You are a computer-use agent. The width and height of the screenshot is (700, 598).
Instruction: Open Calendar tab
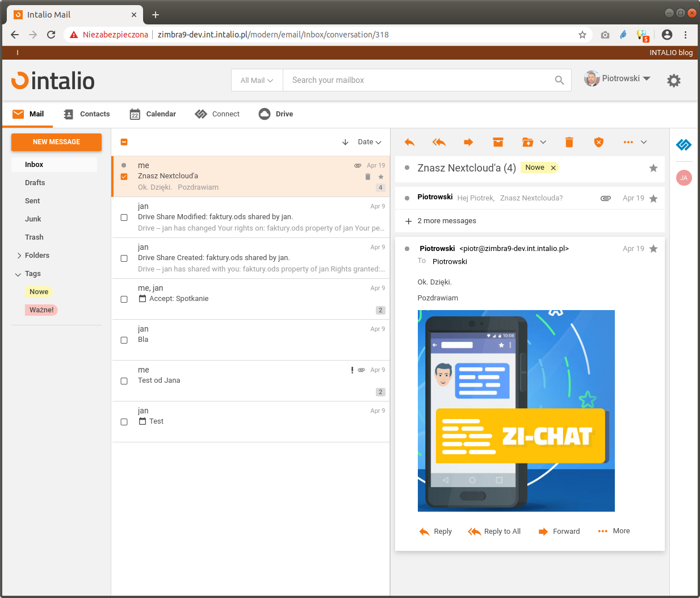click(153, 114)
